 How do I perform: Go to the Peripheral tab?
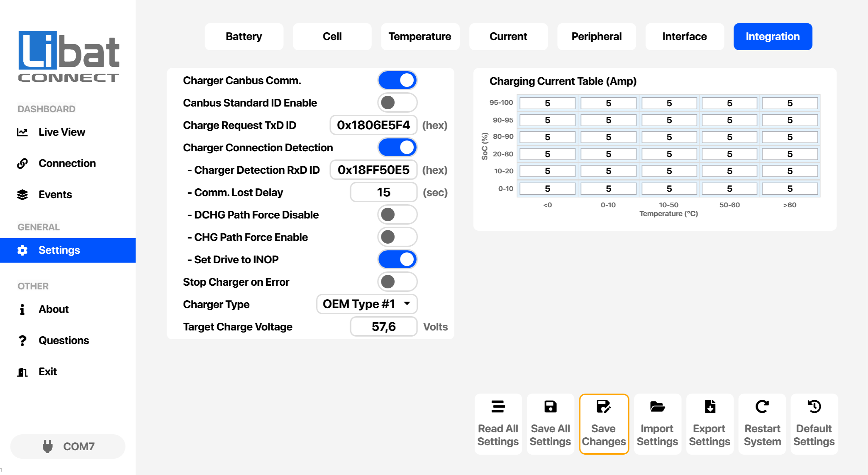pos(596,37)
